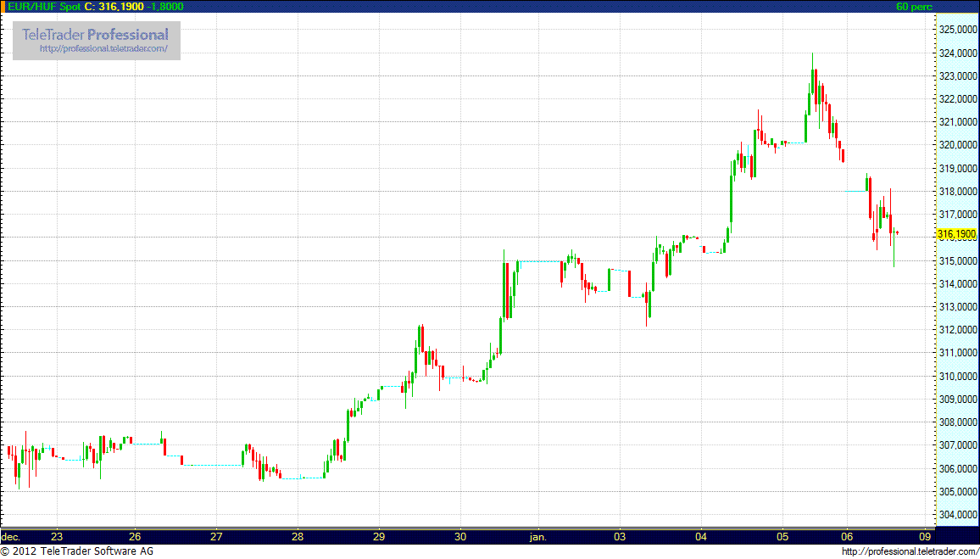Click the 313,0000 price axis label
The width and height of the screenshot is (980, 559).
click(957, 307)
